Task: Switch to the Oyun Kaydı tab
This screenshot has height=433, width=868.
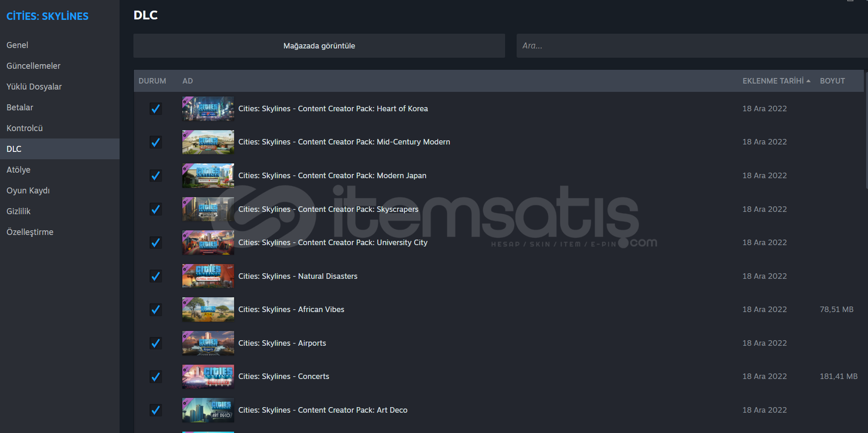Action: pyautogui.click(x=60, y=191)
